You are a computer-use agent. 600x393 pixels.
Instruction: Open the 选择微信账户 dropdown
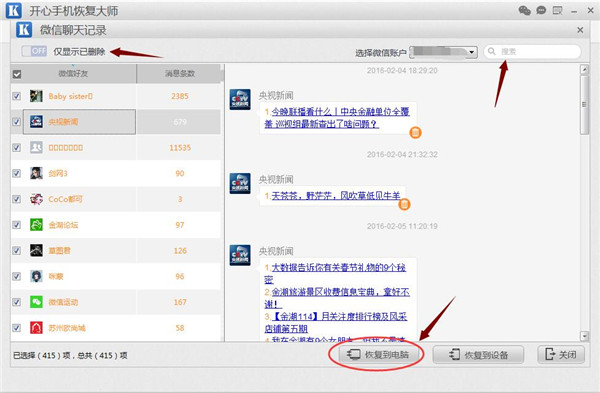443,52
